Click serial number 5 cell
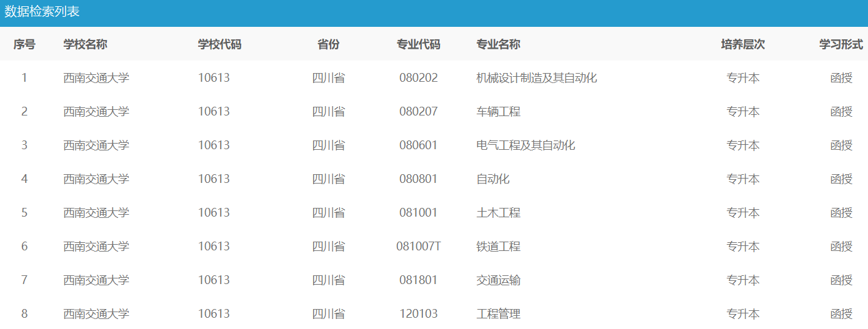 (x=24, y=213)
